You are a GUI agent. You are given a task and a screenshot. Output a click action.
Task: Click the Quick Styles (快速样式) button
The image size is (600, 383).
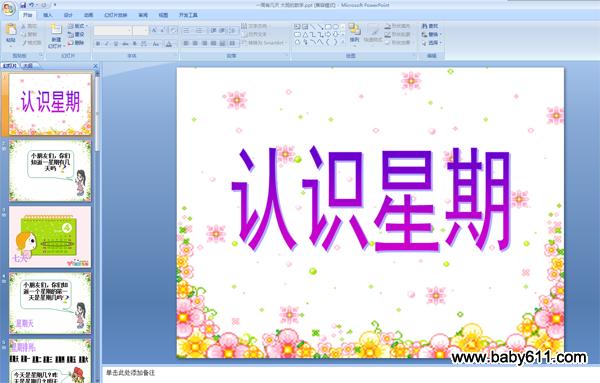pos(373,34)
